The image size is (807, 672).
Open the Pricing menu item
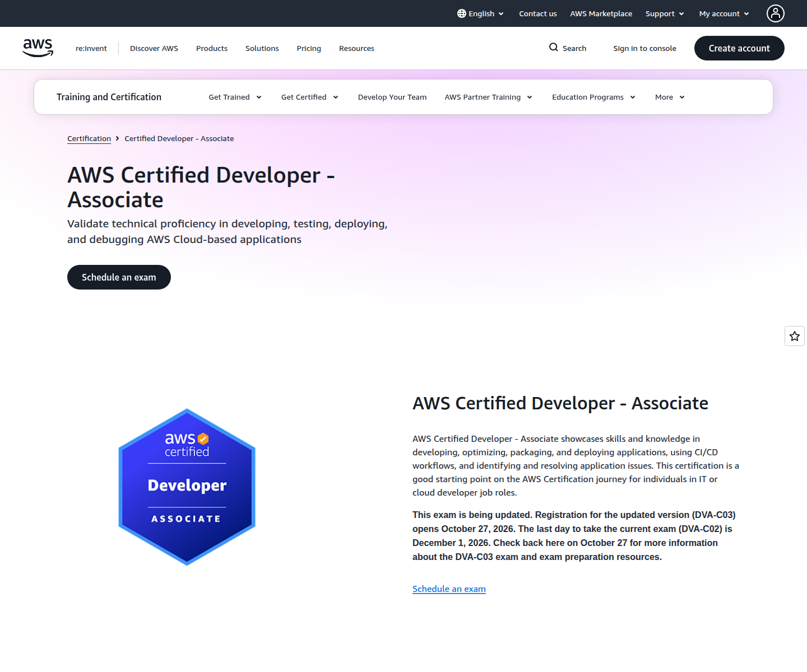click(309, 48)
